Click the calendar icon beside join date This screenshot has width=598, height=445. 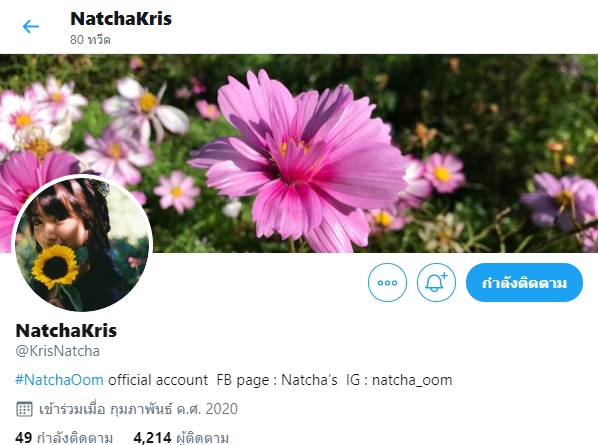point(24,409)
